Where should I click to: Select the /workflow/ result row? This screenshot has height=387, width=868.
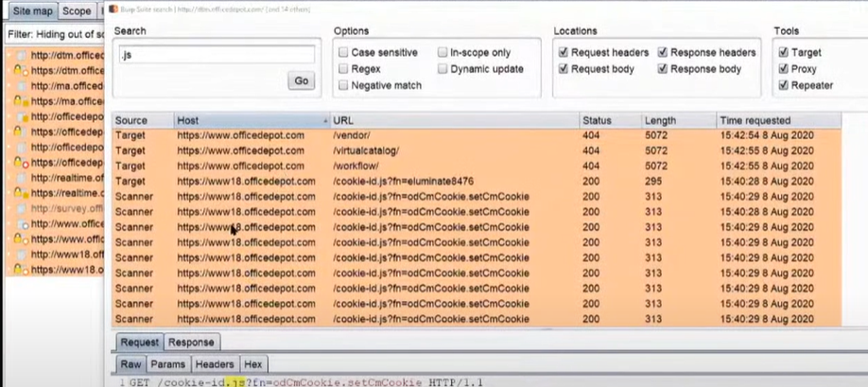pos(477,167)
